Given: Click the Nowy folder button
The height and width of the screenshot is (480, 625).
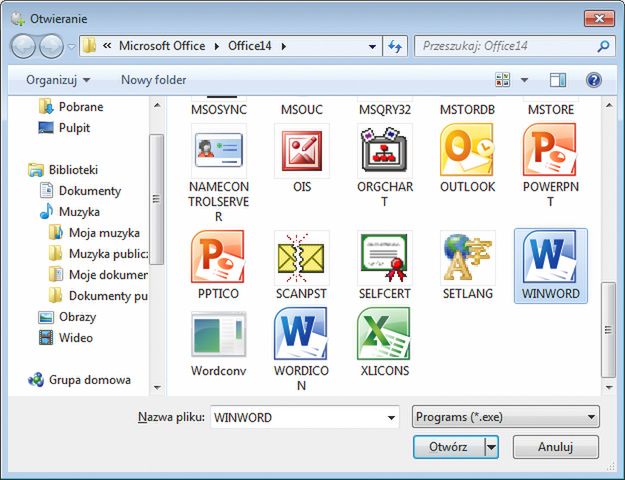Looking at the screenshot, I should tap(153, 80).
